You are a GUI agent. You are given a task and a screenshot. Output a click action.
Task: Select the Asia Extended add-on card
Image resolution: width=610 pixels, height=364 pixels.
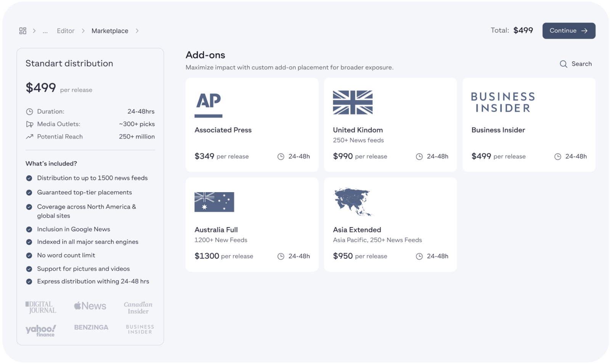(390, 224)
